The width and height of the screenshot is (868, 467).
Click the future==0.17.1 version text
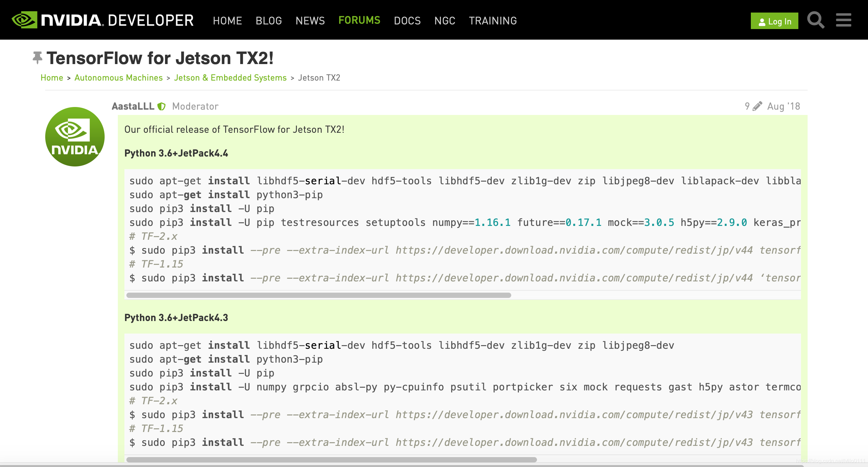[559, 223]
